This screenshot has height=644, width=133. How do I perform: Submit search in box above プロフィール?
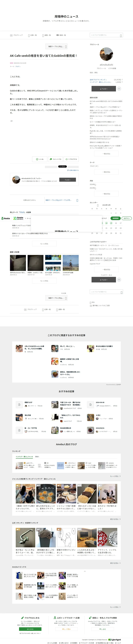pos(121,36)
